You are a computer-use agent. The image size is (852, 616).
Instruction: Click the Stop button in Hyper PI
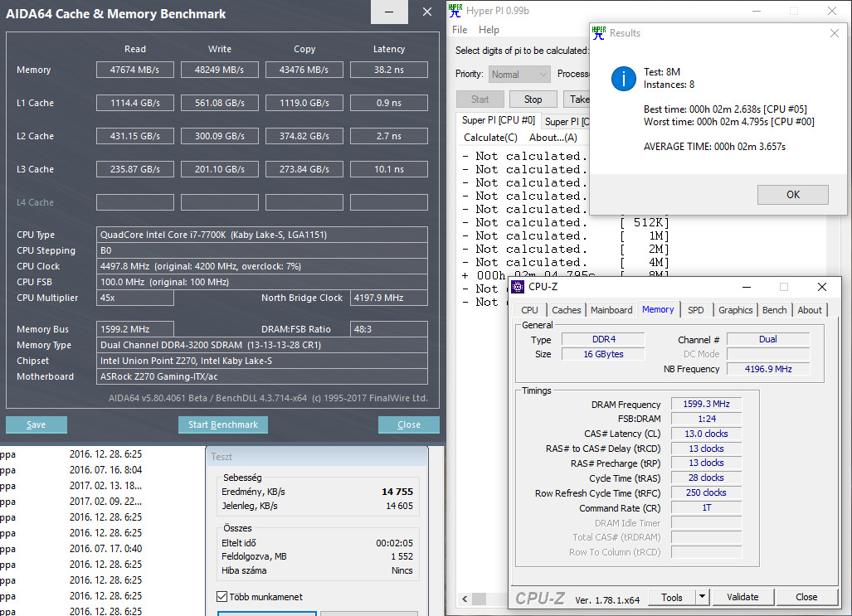533,99
